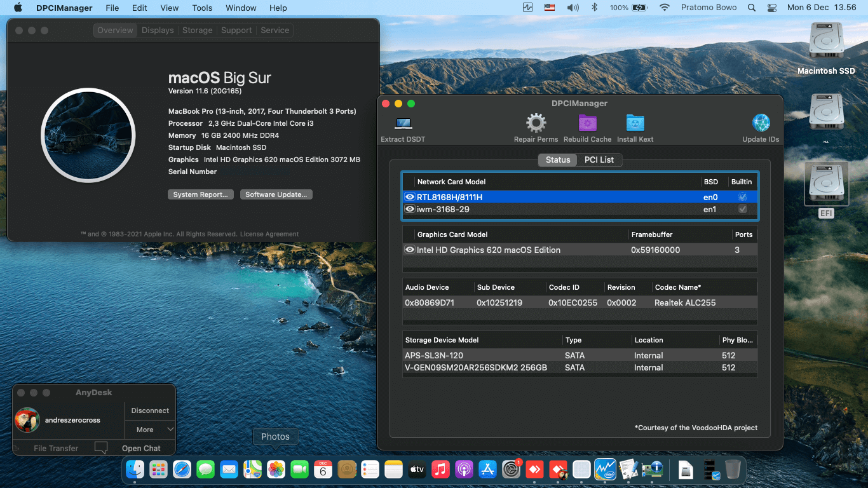Toggle eye icon for Intel HD Graphics 620 row
Screen dimensions: 868x488
(410, 250)
